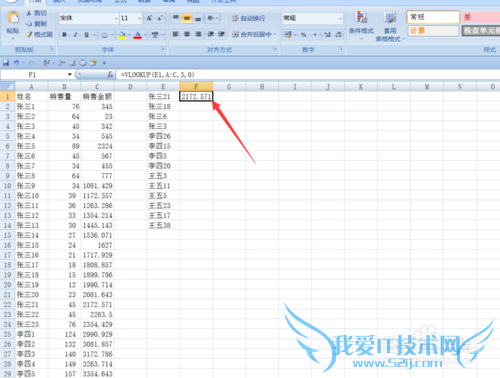Click the 销售金额 header cell
This screenshot has width=500, height=378.
[x=97, y=97]
